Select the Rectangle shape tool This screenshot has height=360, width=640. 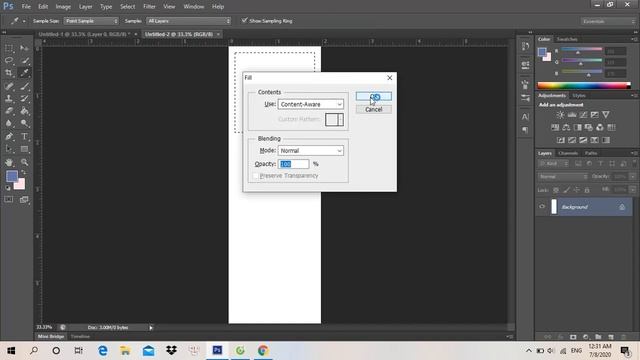(24, 149)
